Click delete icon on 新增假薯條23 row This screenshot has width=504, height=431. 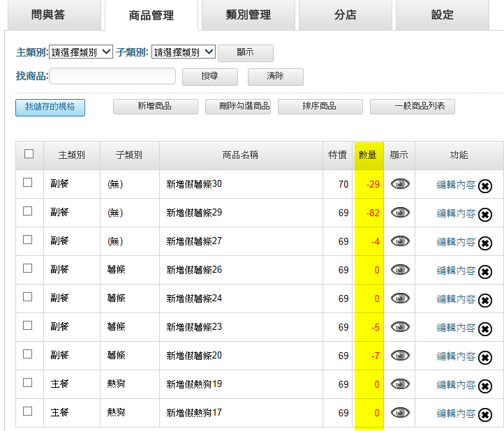pyautogui.click(x=485, y=329)
